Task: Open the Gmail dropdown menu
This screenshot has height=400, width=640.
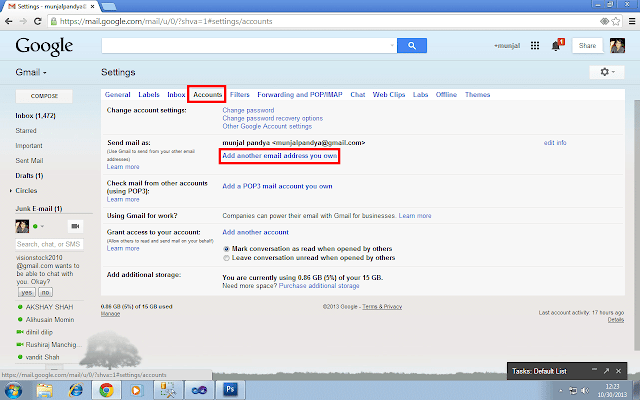Action: click(x=31, y=72)
